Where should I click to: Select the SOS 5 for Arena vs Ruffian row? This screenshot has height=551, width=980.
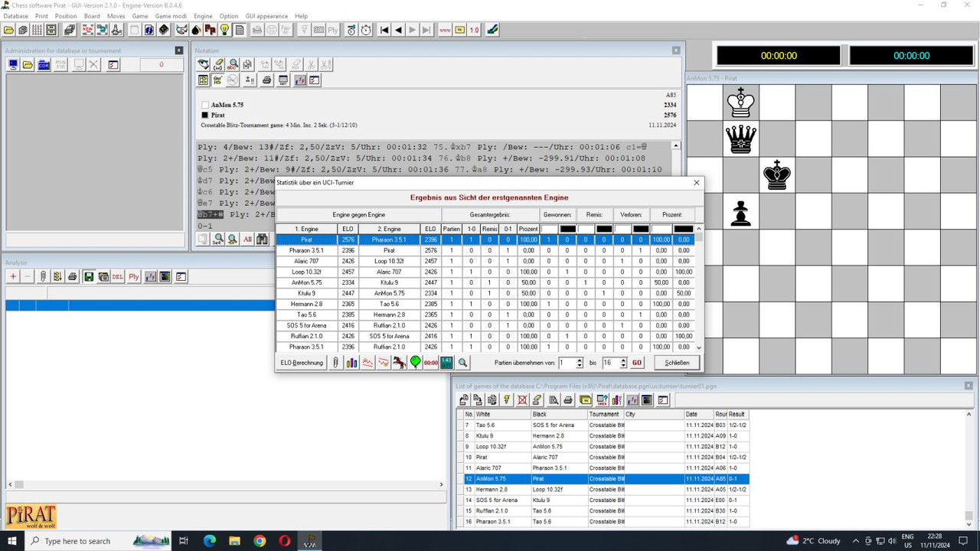[485, 325]
